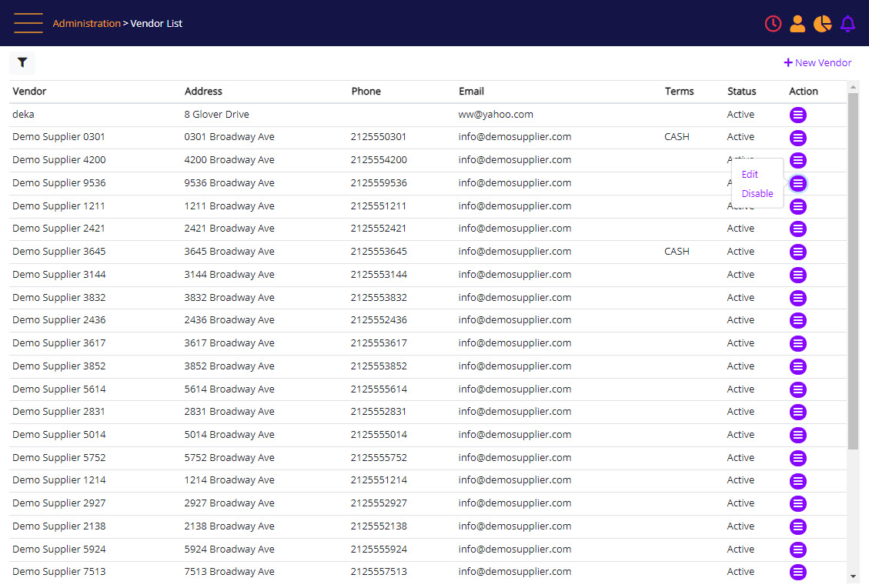Open action menu for Demo Supplier 2138
Image resolution: width=869 pixels, height=588 pixels.
(797, 526)
